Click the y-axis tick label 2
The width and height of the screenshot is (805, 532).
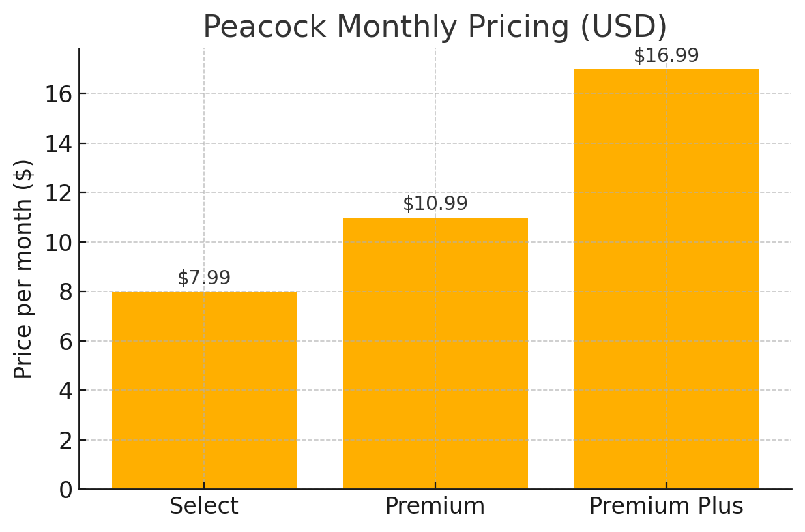click(x=65, y=441)
